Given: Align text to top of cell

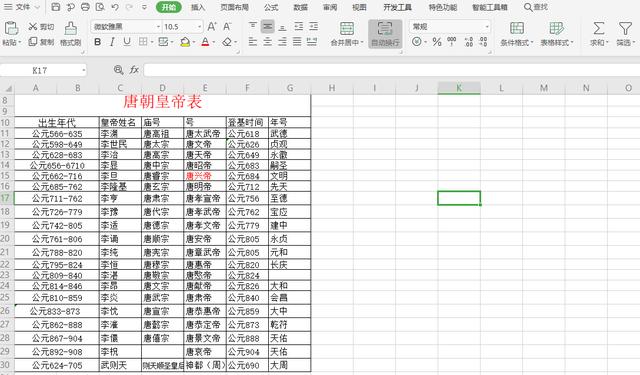Looking at the screenshot, I should pyautogui.click(x=253, y=27).
